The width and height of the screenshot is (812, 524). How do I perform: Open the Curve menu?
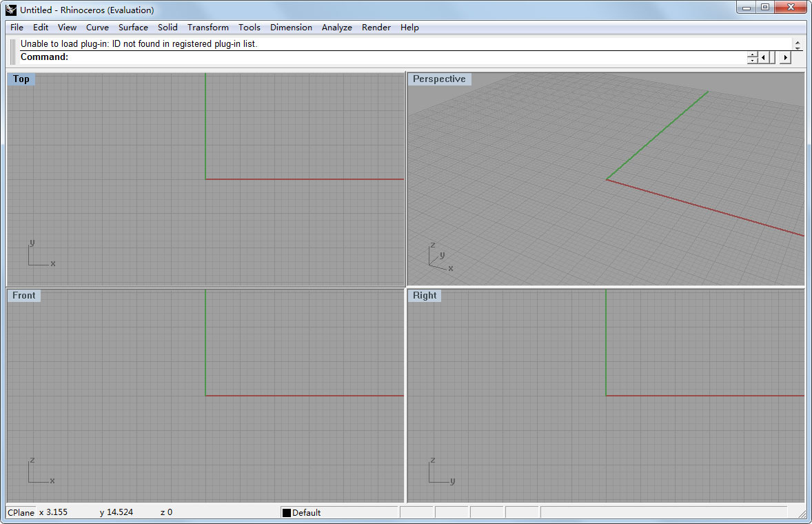point(97,28)
